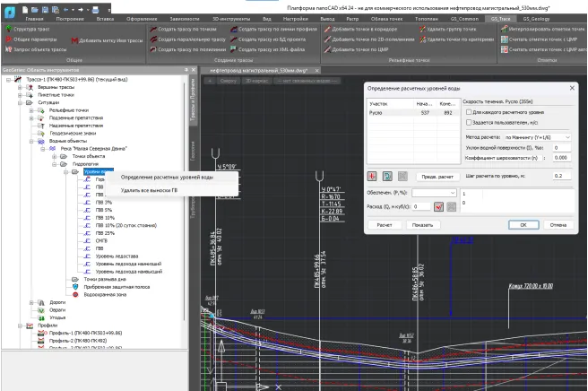Click the red checkmark icon beside Расход field
Image resolution: width=588 pixels, height=391 pixels.
438,206
